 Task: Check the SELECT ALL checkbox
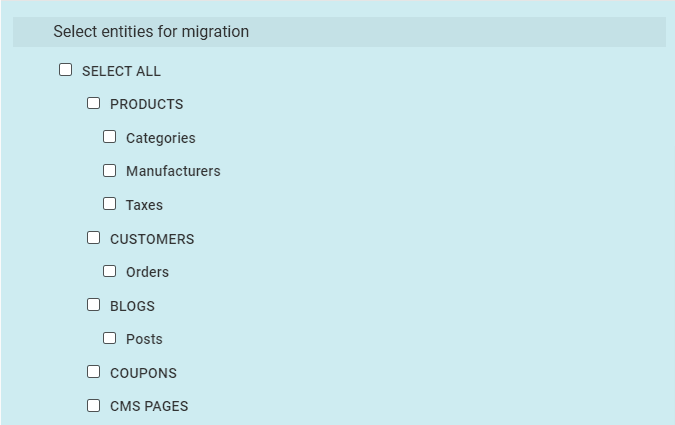(x=66, y=70)
